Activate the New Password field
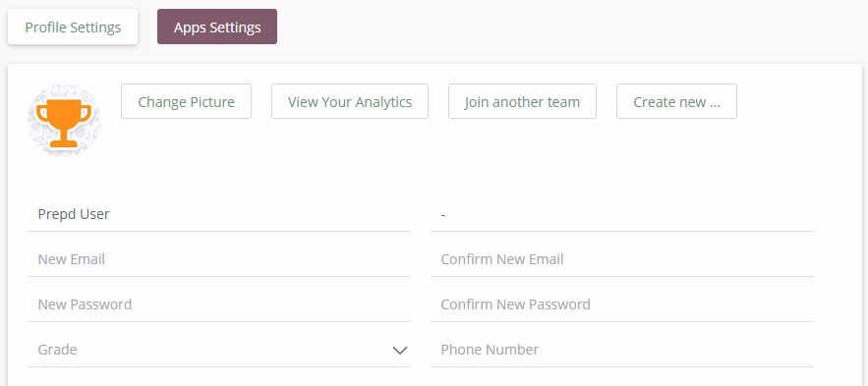 (x=219, y=304)
